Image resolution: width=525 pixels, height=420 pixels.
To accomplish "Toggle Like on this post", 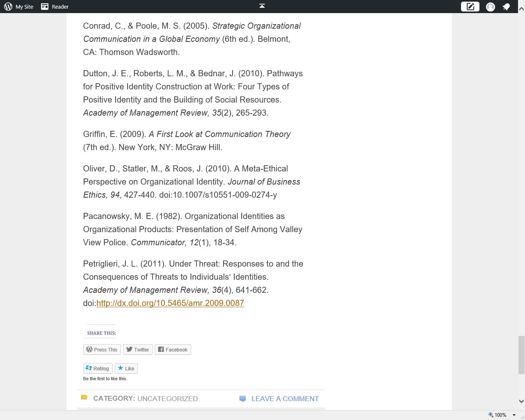I will pyautogui.click(x=126, y=368).
